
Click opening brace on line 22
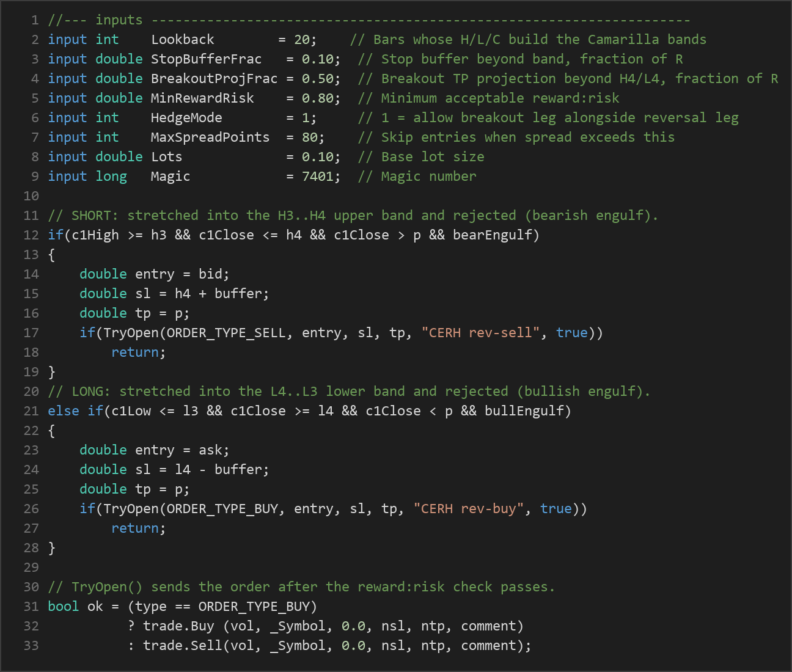click(x=51, y=431)
